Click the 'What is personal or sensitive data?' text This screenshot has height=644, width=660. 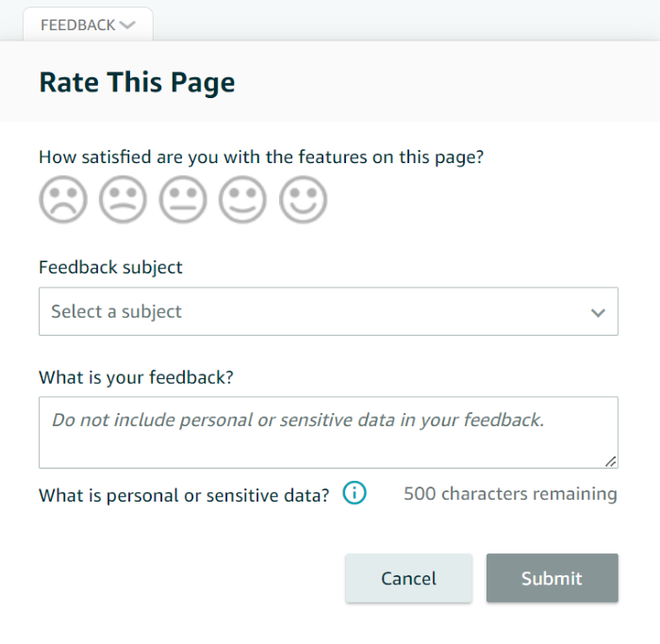184,495
